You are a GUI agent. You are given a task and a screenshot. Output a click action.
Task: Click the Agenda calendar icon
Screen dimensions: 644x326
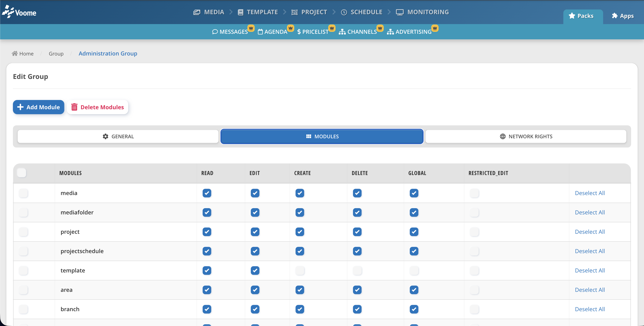tap(260, 32)
